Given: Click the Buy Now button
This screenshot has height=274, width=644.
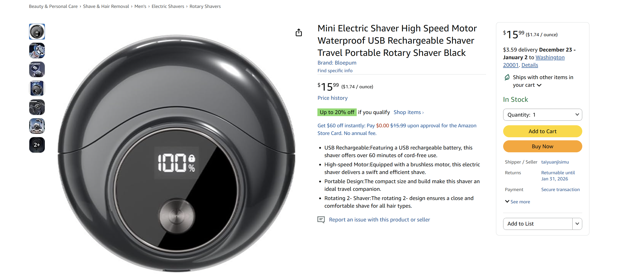Looking at the screenshot, I should pyautogui.click(x=542, y=146).
